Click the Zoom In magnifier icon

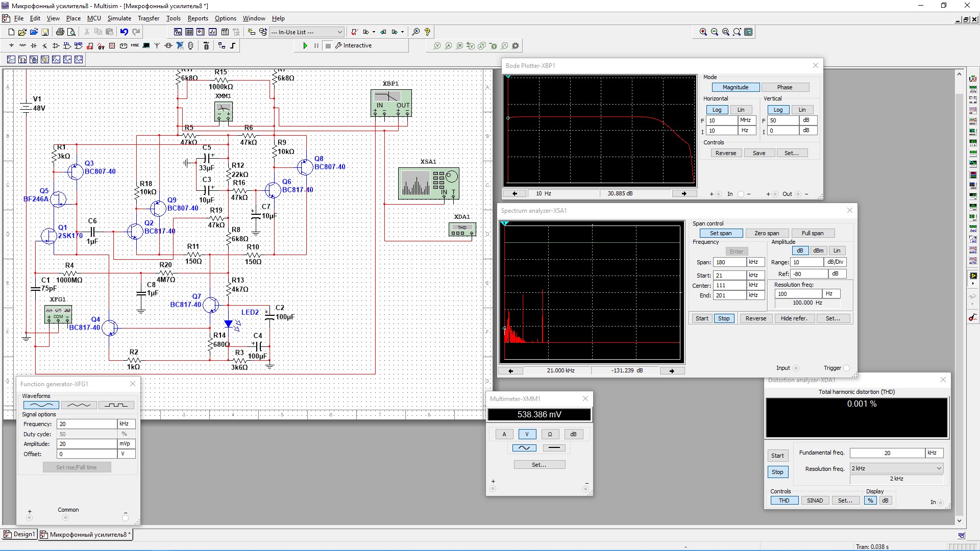point(703,32)
